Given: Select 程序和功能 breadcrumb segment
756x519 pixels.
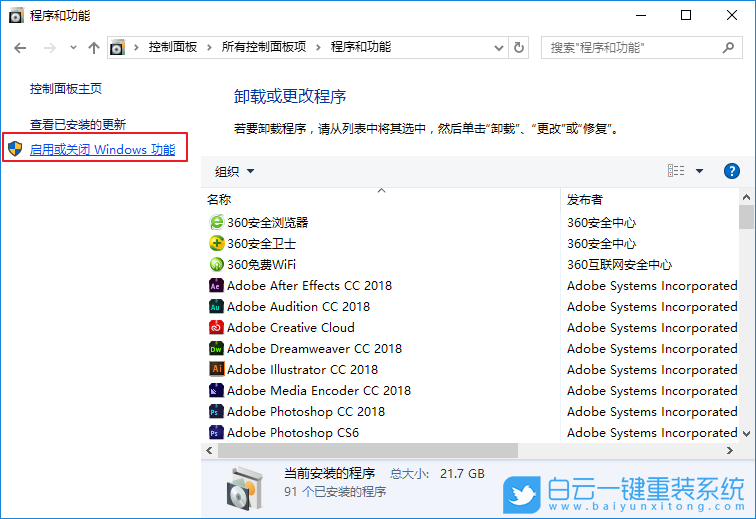Looking at the screenshot, I should click(x=361, y=47).
